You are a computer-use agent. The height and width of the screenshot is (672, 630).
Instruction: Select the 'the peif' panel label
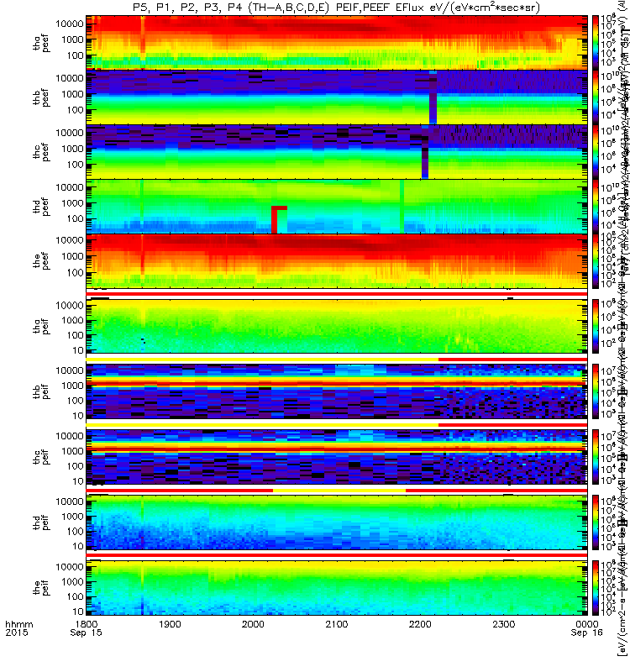[41, 587]
